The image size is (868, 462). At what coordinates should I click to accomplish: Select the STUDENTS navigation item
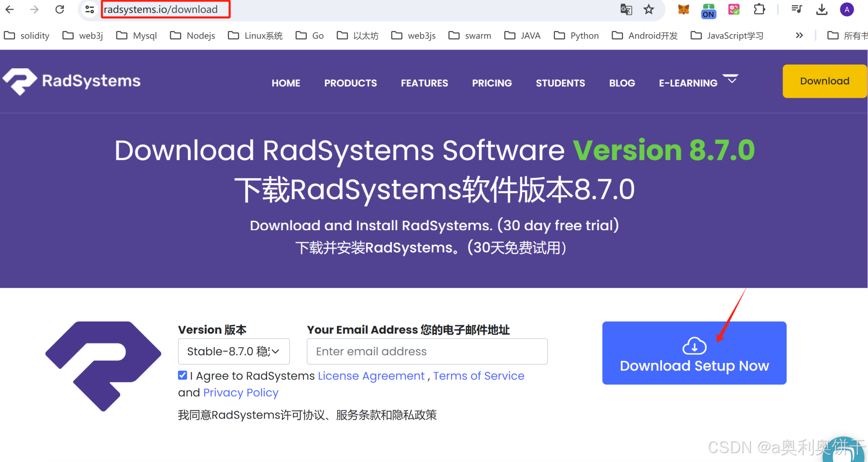560,83
